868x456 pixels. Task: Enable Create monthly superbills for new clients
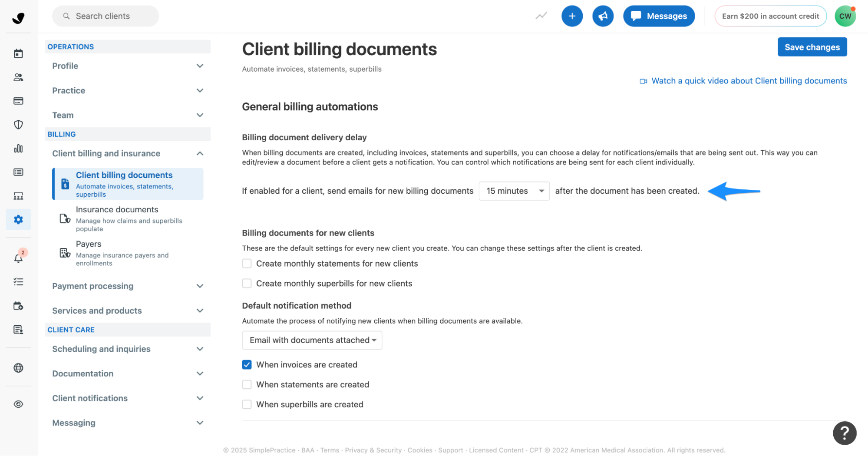[247, 284]
